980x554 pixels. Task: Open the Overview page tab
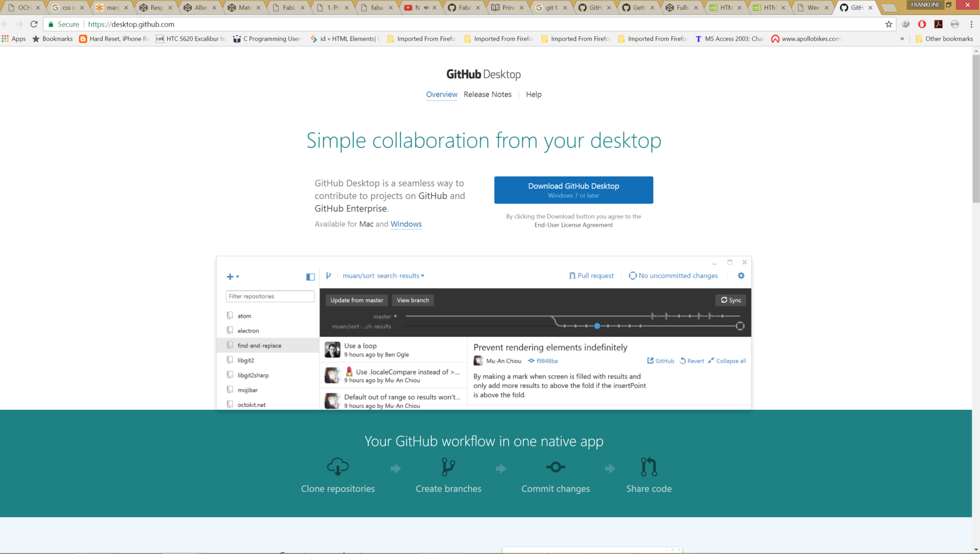click(442, 94)
